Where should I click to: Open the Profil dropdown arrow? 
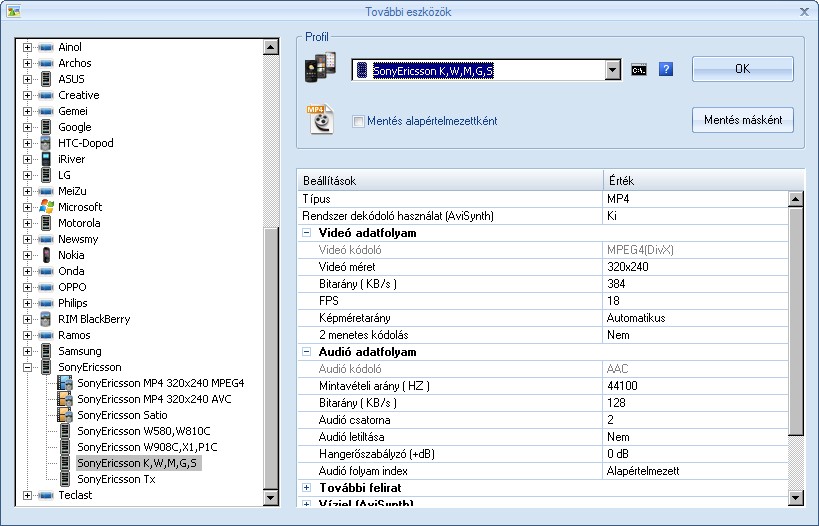(613, 70)
